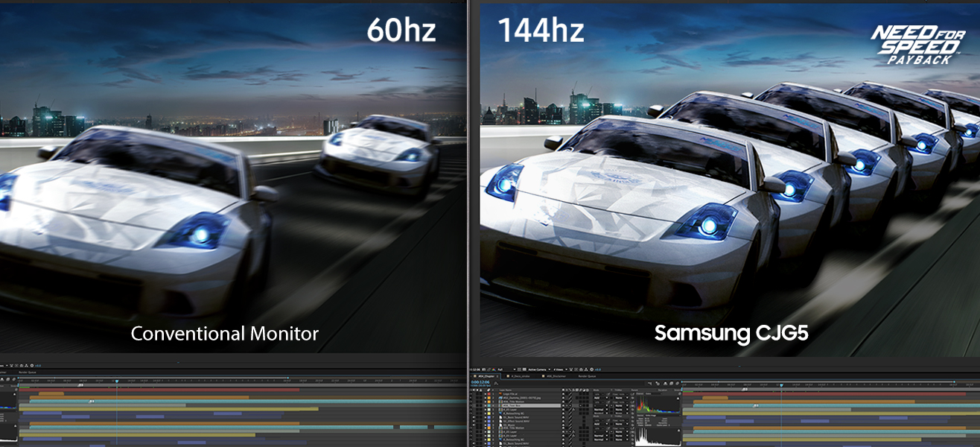Click the Samsung CJG5 label
This screenshot has width=980, height=447.
[x=731, y=333]
